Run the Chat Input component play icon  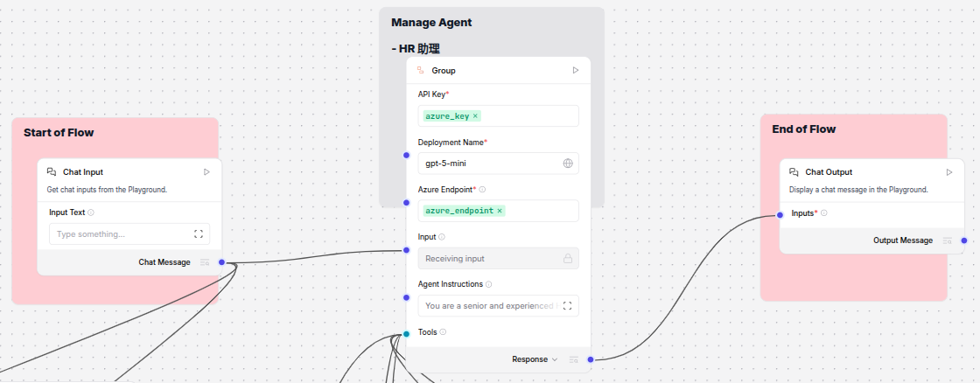pyautogui.click(x=206, y=171)
